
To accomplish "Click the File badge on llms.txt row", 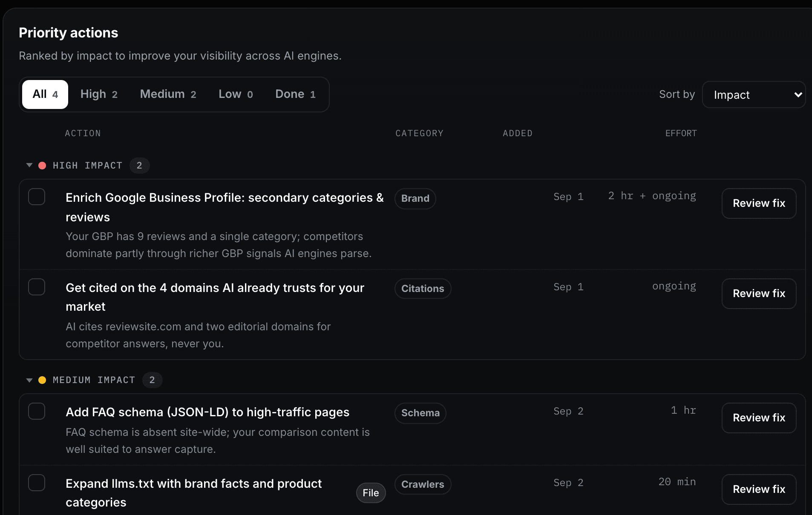I will click(x=371, y=493).
